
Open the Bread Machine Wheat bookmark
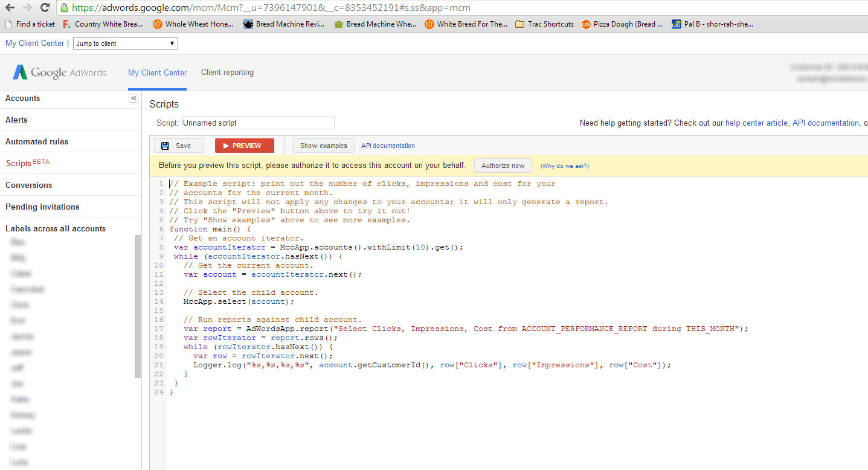click(x=375, y=24)
